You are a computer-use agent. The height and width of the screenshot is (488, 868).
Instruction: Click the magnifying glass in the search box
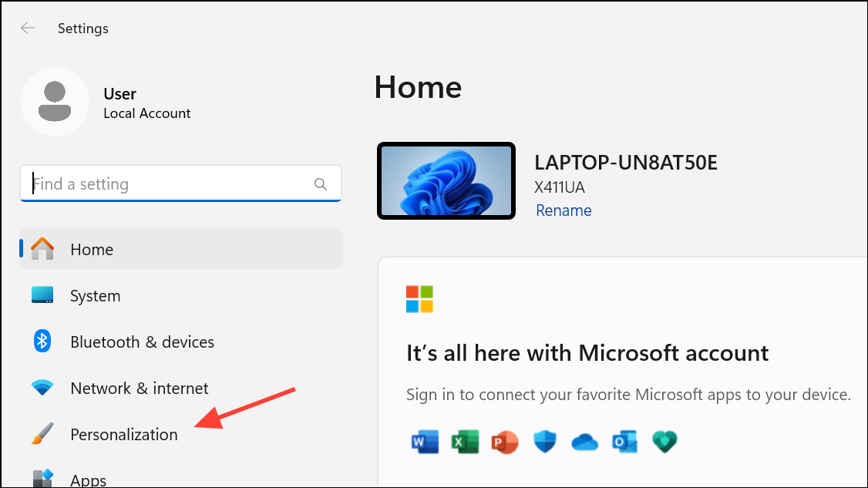320,183
